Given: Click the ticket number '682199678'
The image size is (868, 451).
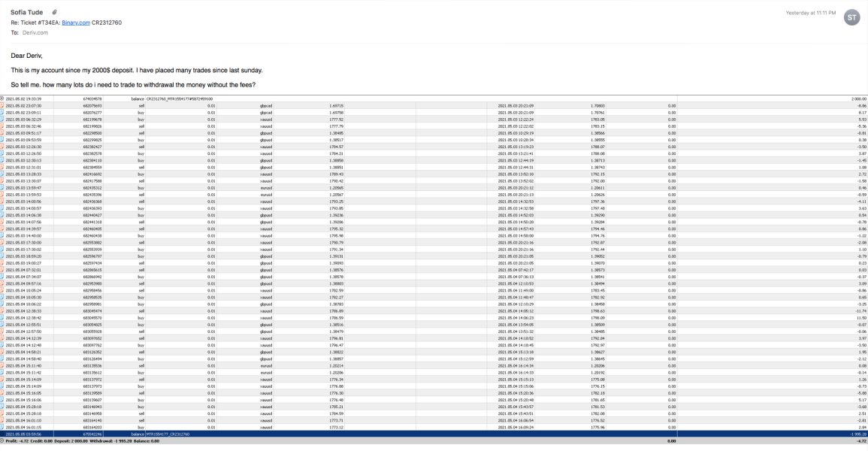Looking at the screenshot, I should pos(92,120).
